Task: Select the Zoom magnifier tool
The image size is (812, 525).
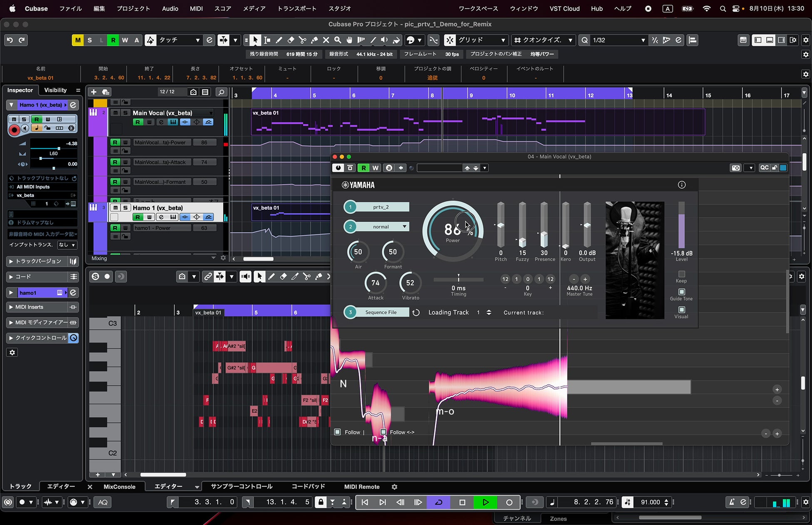Action: tap(338, 40)
